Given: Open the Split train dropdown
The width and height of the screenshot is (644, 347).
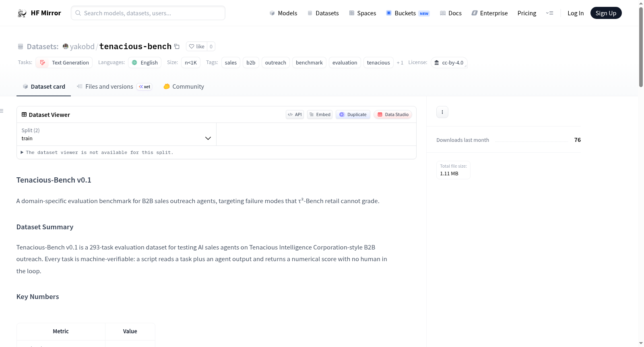Looking at the screenshot, I should [116, 134].
